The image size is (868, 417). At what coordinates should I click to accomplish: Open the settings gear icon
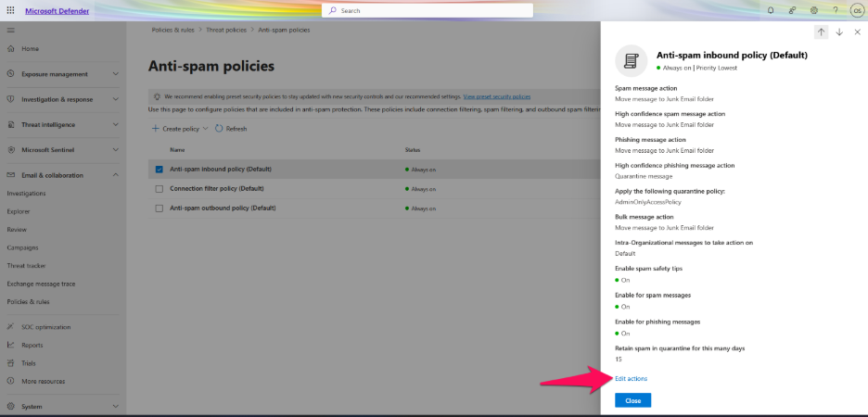[813, 10]
